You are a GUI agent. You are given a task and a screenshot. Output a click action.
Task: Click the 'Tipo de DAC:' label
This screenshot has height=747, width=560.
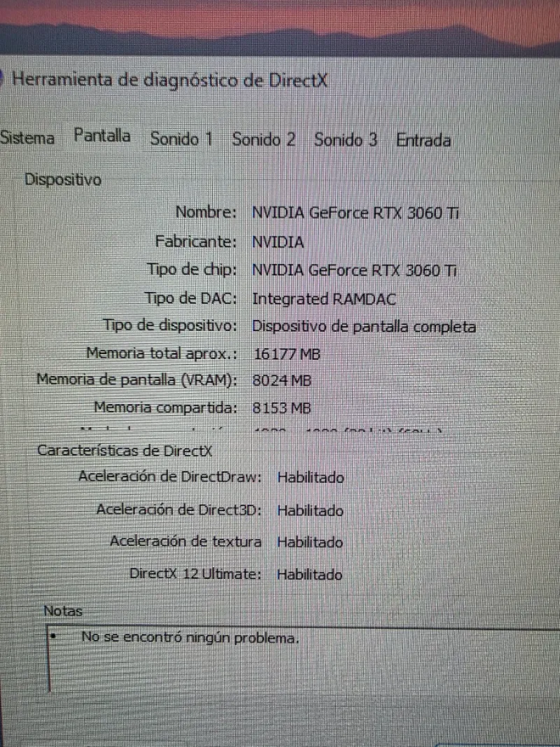[x=191, y=299]
